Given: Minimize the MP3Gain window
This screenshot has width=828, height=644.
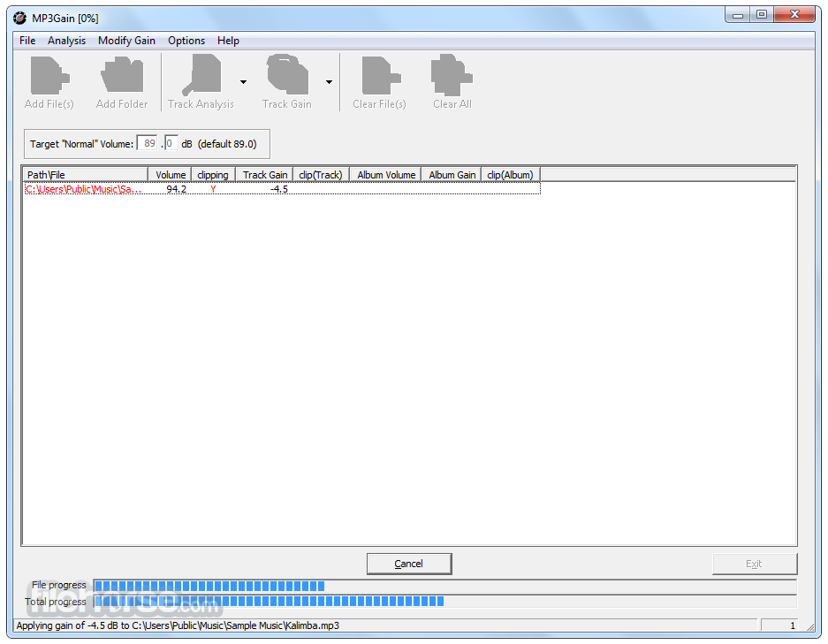Looking at the screenshot, I should tap(738, 15).
